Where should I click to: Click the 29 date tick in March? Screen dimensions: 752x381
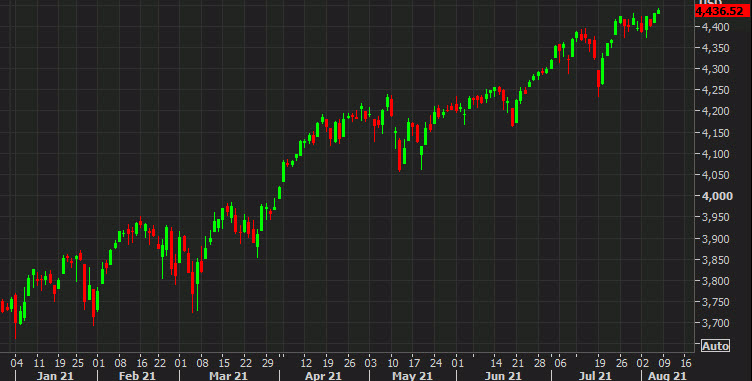tap(268, 362)
